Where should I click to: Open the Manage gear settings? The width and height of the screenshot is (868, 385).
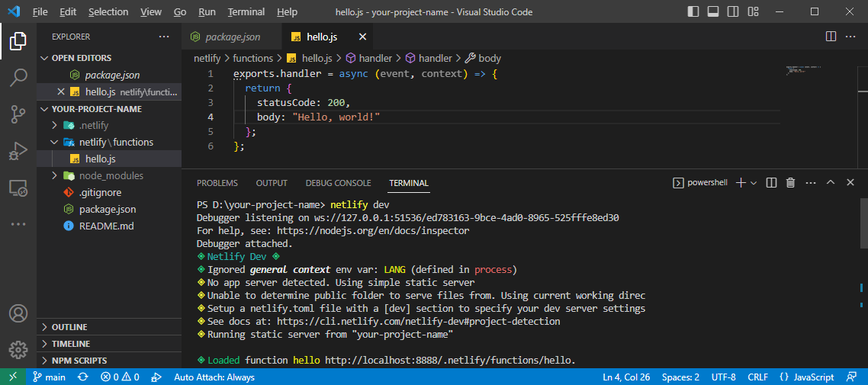click(x=18, y=350)
